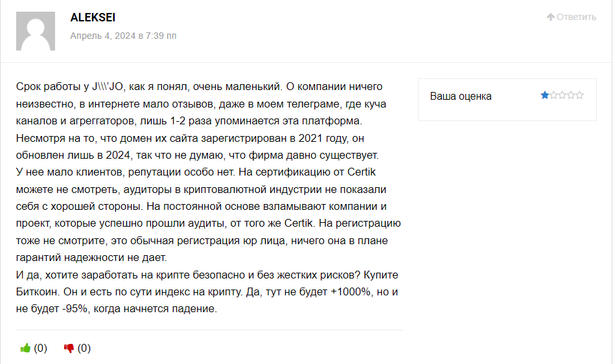Viewport: 613px width, 364px height.
Task: Click the paragraph starting У нее мало клиентов
Action: [209, 215]
